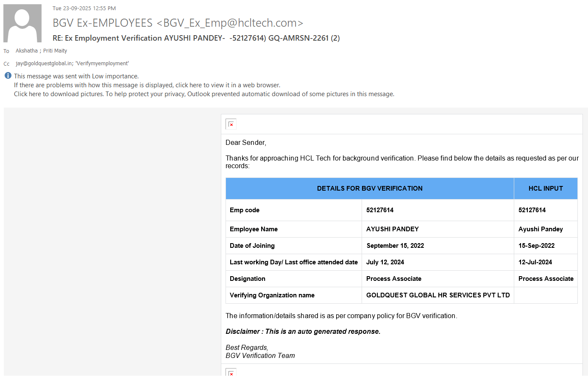Viewport: 588px width, 377px height.
Task: Click the "information/details shared is as per company policy" sentence
Action: point(341,316)
